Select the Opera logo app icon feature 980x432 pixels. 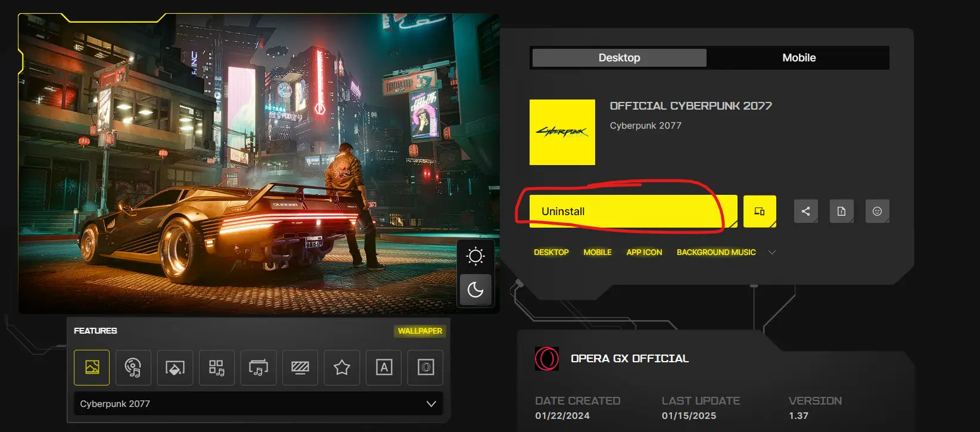click(x=425, y=368)
